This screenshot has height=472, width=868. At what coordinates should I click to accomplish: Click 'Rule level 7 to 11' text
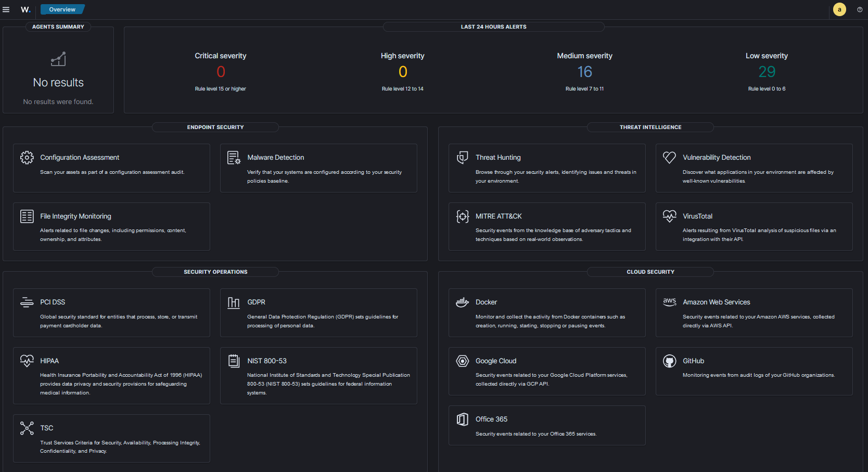pos(585,89)
